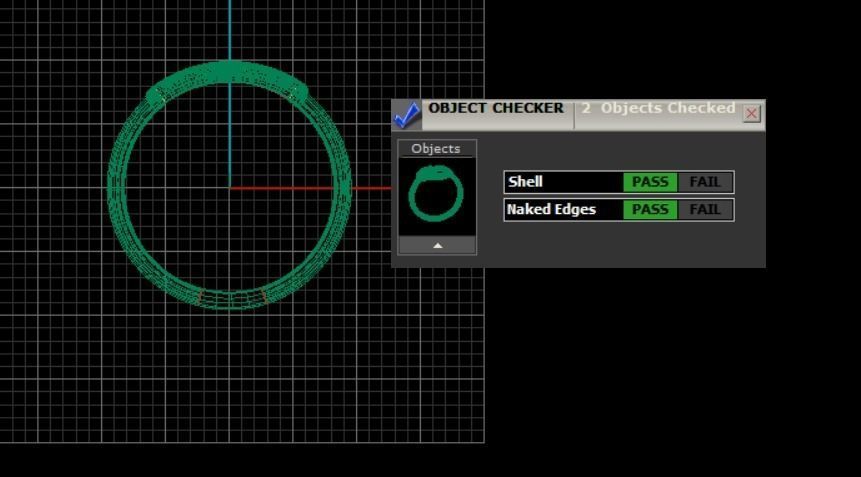Collapse the Objects list with the arrow
The width and height of the screenshot is (861, 477).
coord(437,245)
